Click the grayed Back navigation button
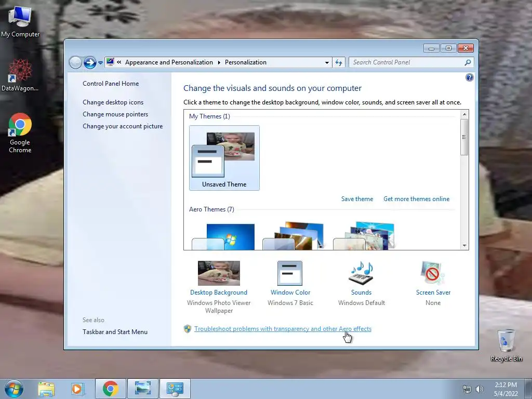This screenshot has width=532, height=399. [75, 62]
